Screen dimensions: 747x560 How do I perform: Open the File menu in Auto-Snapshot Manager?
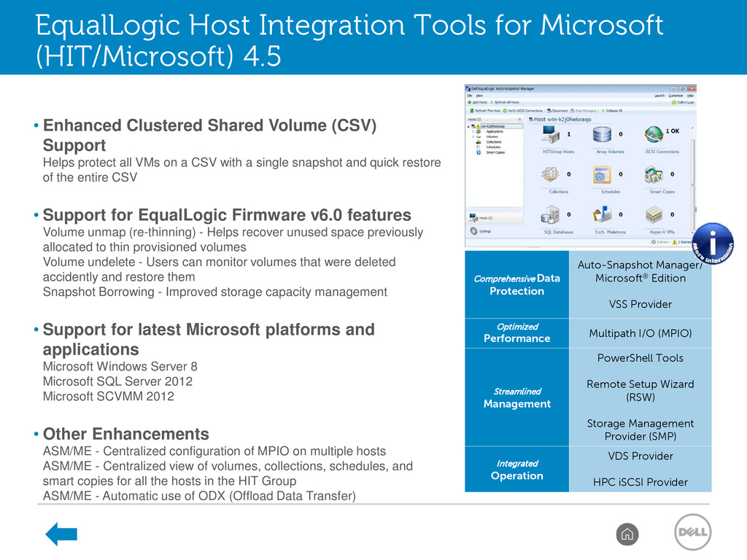pos(469,96)
